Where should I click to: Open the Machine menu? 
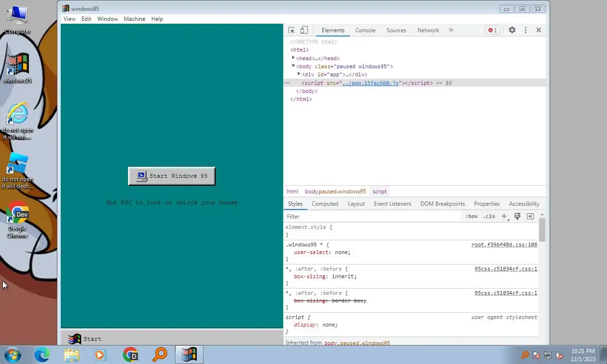(x=134, y=19)
